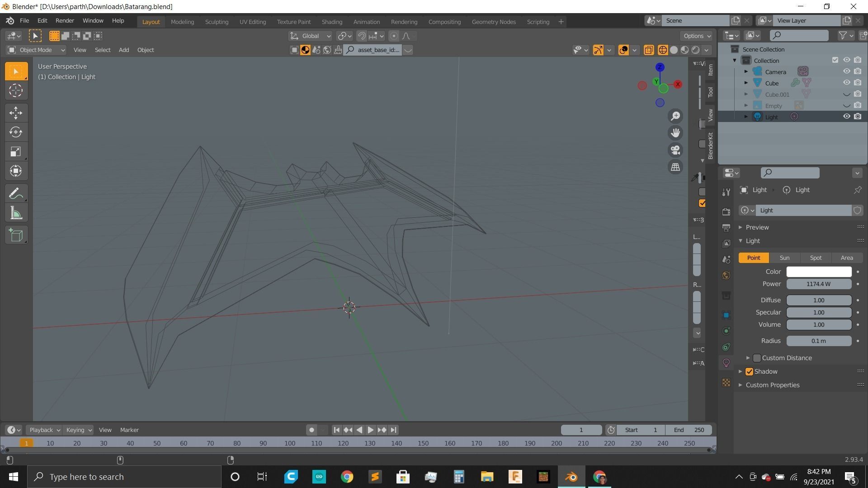Open Playback dropdown in timeline

[44, 430]
